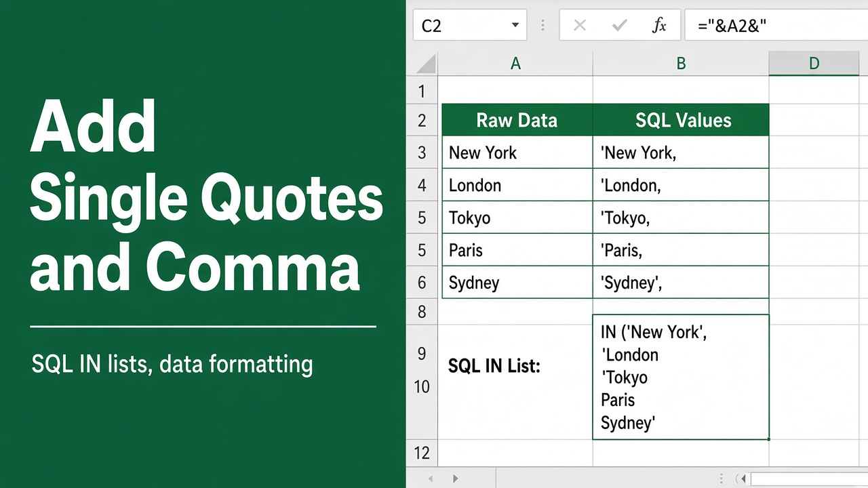868x488 pixels.
Task: Select the merged cell starting IN ('New York',
Action: pyautogui.click(x=681, y=377)
